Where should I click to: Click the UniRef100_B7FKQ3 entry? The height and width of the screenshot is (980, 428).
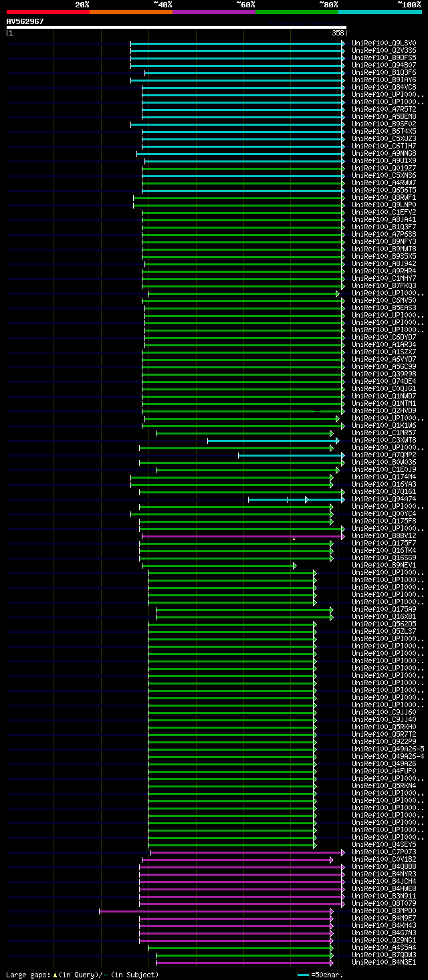[384, 286]
